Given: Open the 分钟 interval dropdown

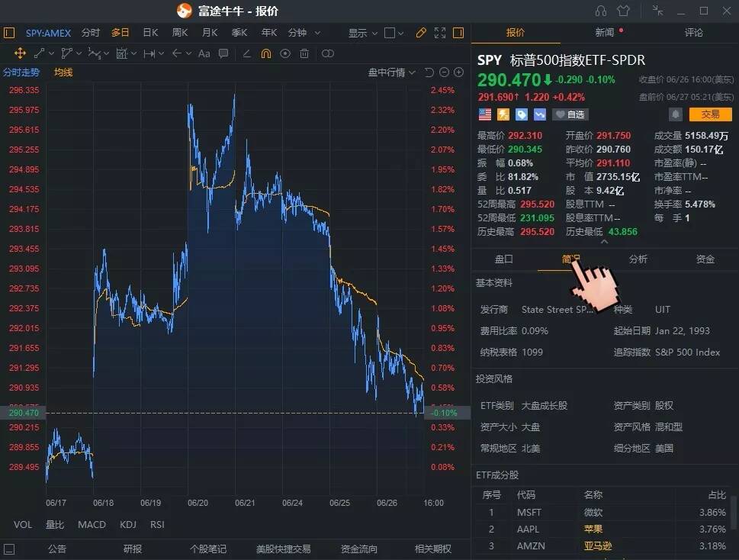Looking at the screenshot, I should click(304, 33).
